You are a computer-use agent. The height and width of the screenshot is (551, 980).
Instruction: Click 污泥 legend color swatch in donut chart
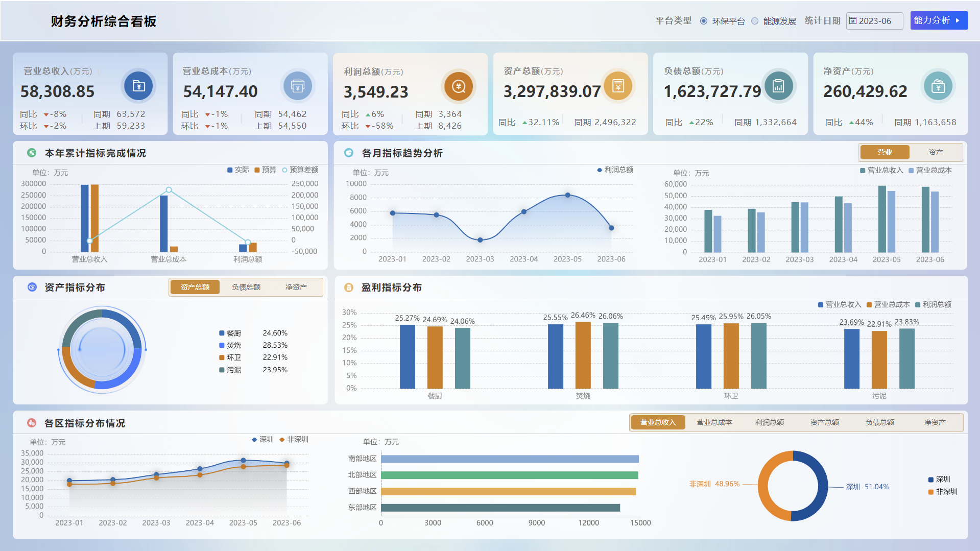tap(222, 370)
